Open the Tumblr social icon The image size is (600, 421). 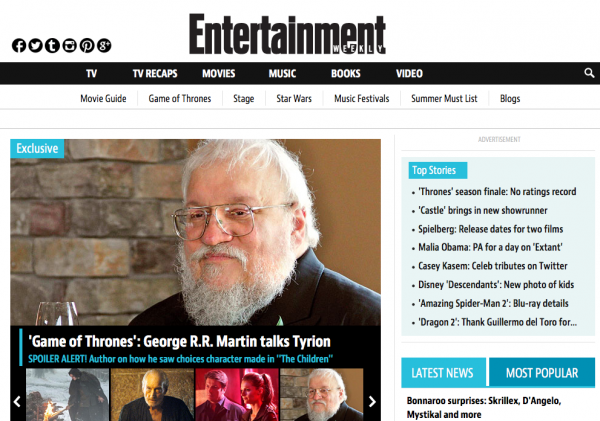click(x=52, y=46)
